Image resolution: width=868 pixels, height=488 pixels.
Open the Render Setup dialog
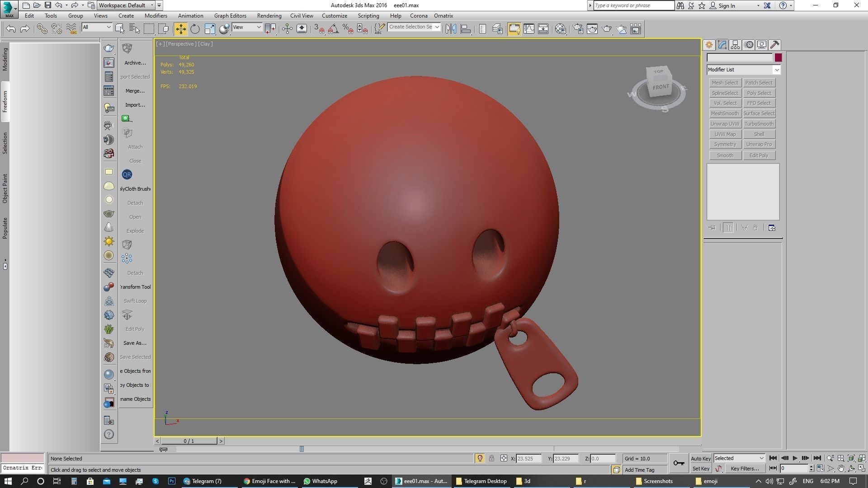tap(578, 29)
